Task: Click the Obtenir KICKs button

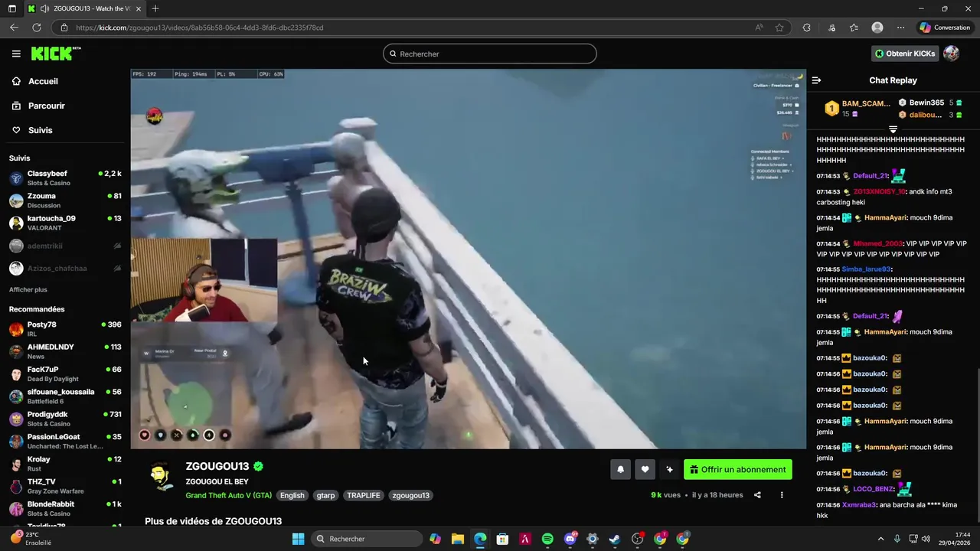Action: tap(906, 54)
